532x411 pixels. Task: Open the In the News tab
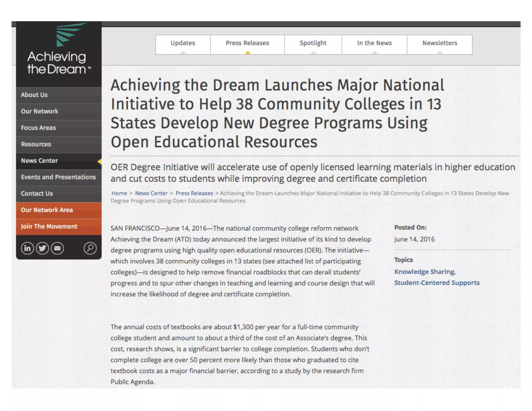coord(374,43)
